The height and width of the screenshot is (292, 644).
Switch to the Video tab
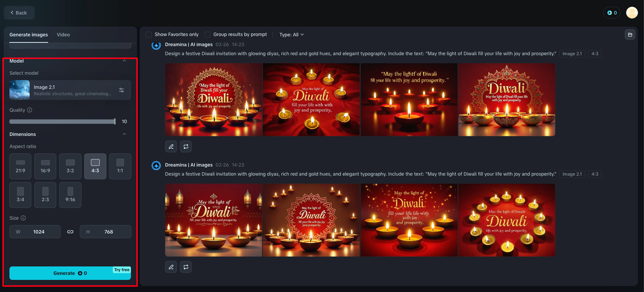[63, 35]
